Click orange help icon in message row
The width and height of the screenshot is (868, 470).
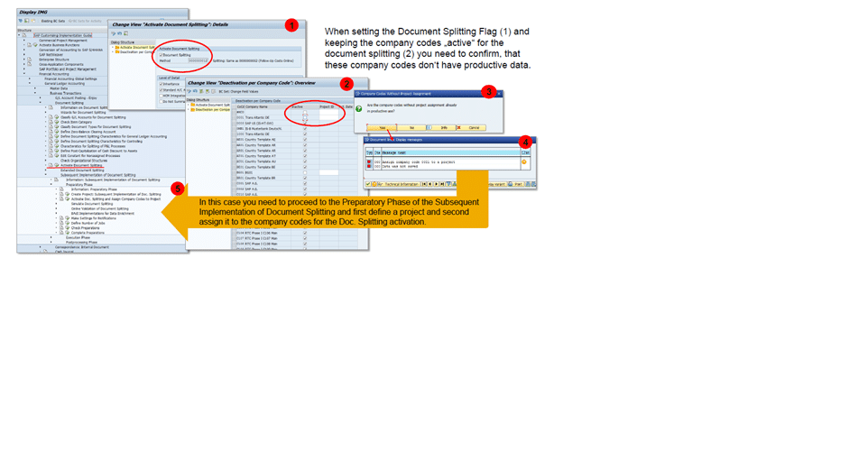coord(524,162)
